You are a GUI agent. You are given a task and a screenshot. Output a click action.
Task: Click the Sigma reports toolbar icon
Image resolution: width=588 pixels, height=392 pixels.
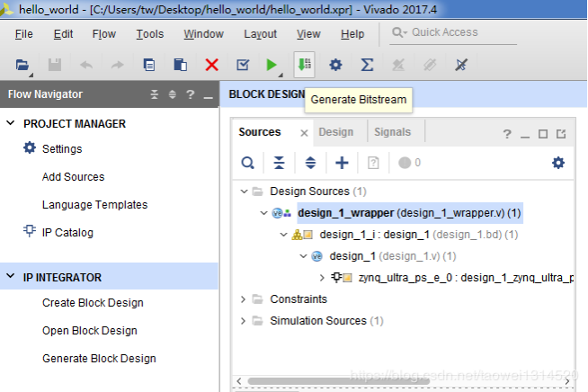point(367,65)
